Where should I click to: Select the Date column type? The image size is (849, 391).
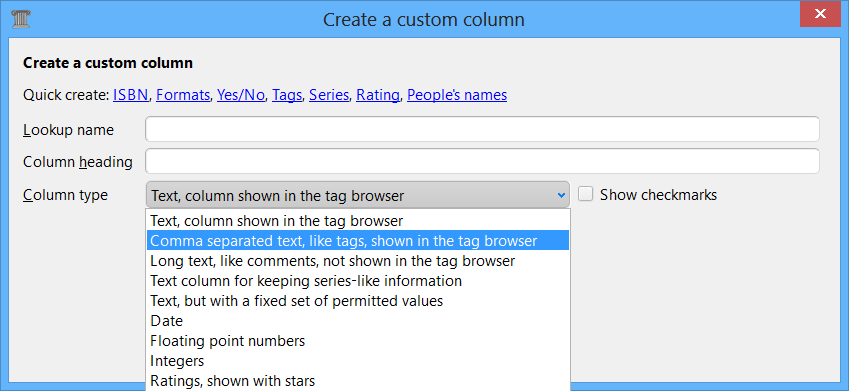[x=358, y=321]
